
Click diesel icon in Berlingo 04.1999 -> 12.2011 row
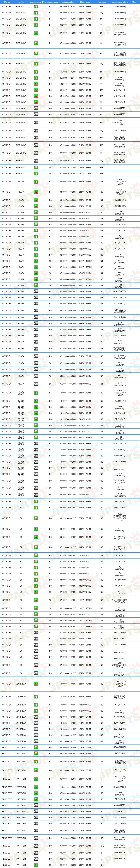36,161
